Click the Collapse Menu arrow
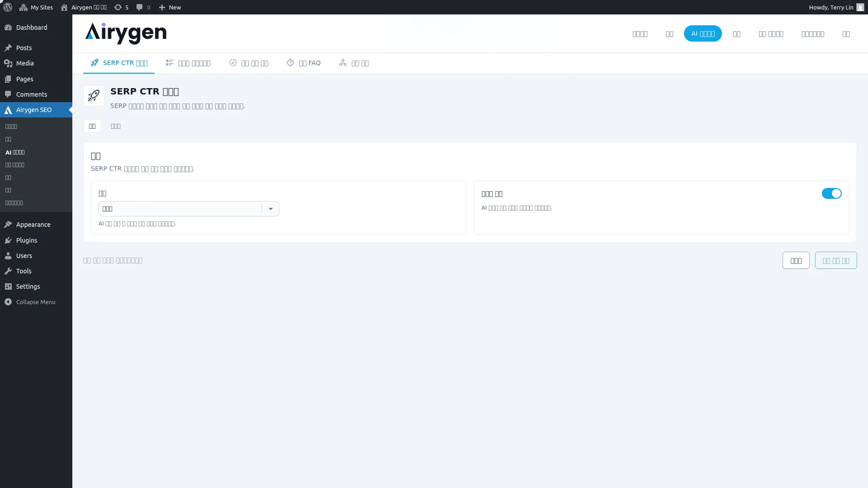Screen dimensions: 868x488 (x=8, y=302)
